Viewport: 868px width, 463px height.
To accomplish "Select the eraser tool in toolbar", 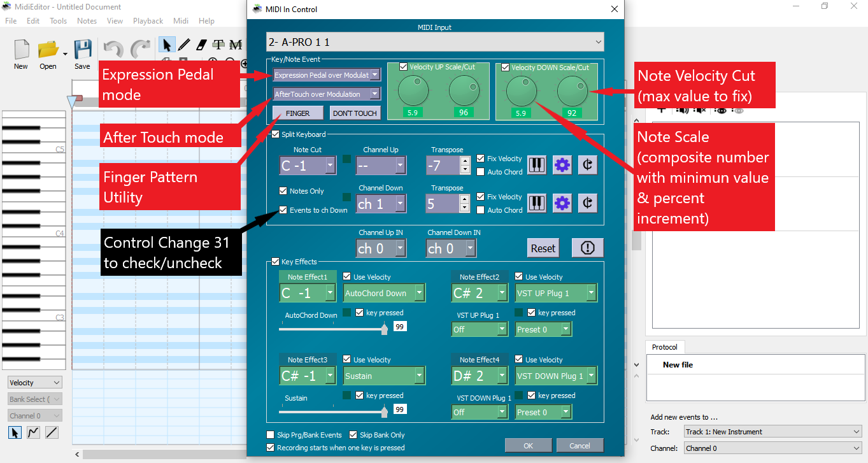I will [201, 45].
